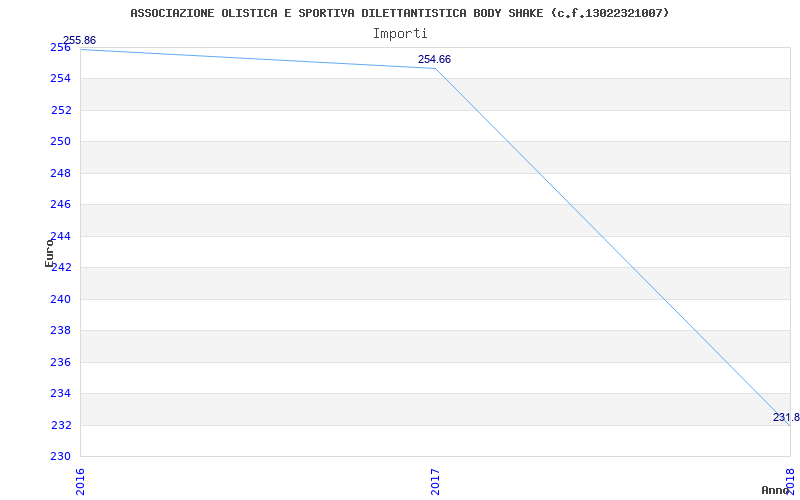Viewport: 800px width, 500px height.
Task: Click the 242 y-axis tick label
Action: 61,268
